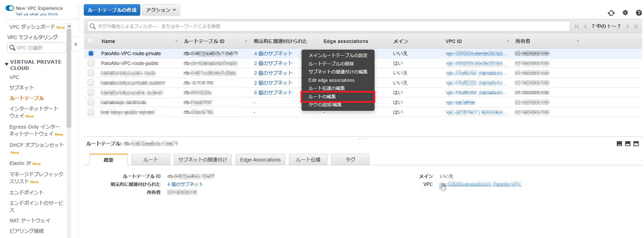This screenshot has height=238, width=644.
Task: Open the settings gear icon
Action: pyautogui.click(x=625, y=13)
